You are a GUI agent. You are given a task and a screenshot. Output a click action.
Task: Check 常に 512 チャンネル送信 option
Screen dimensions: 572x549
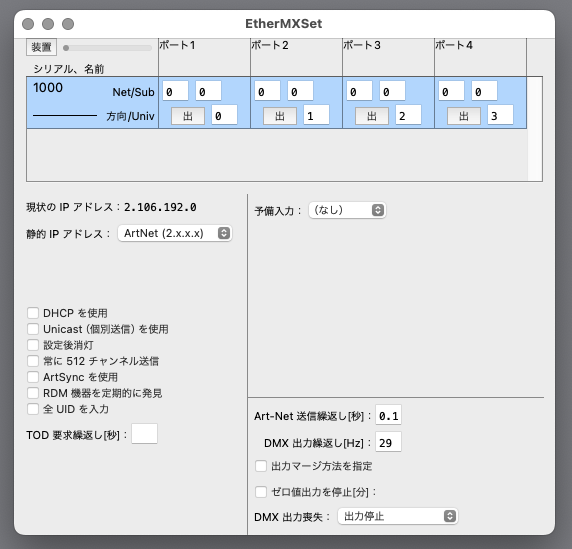[x=33, y=361]
